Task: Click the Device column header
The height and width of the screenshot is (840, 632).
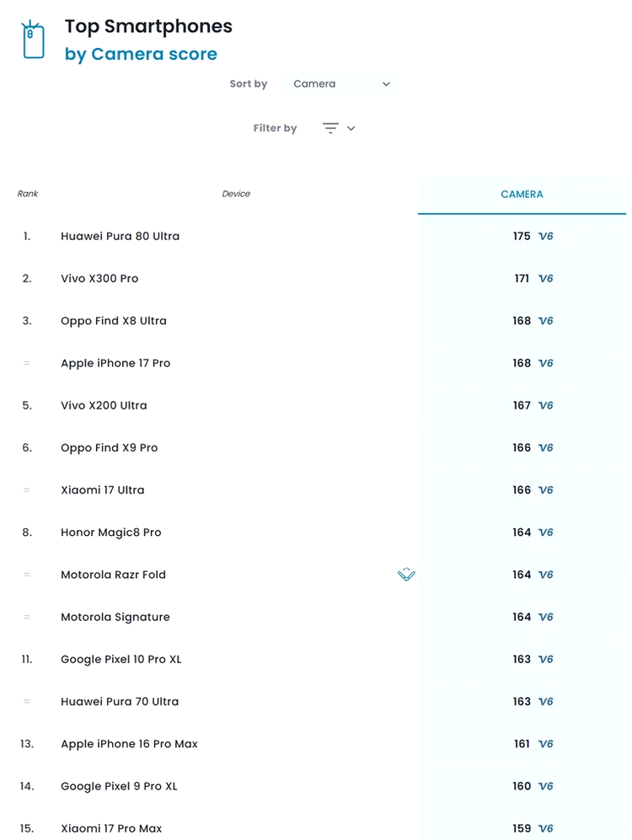Action: pos(236,194)
